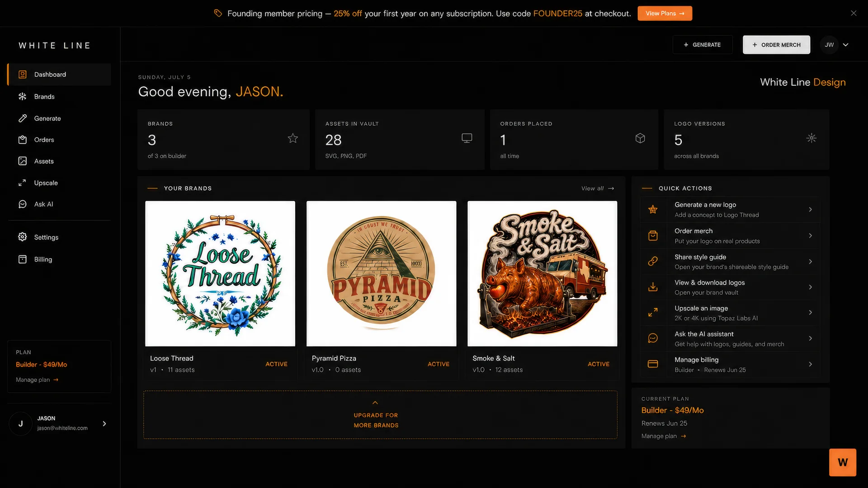Go to the Dashboard menu item
This screenshot has height=488, width=868.
tap(59, 75)
